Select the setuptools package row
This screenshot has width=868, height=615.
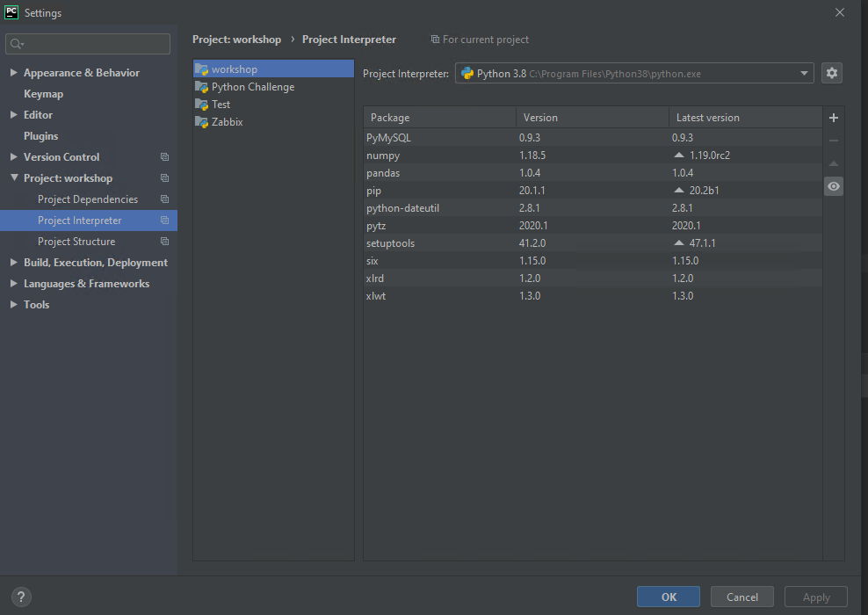(592, 243)
